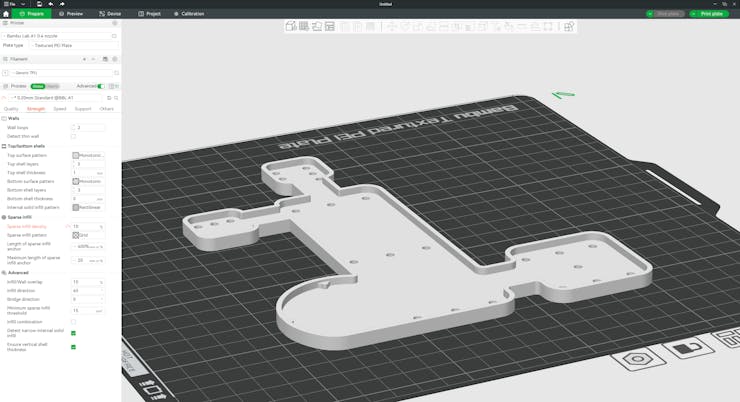Click the Home icon in top bar

(x=6, y=14)
